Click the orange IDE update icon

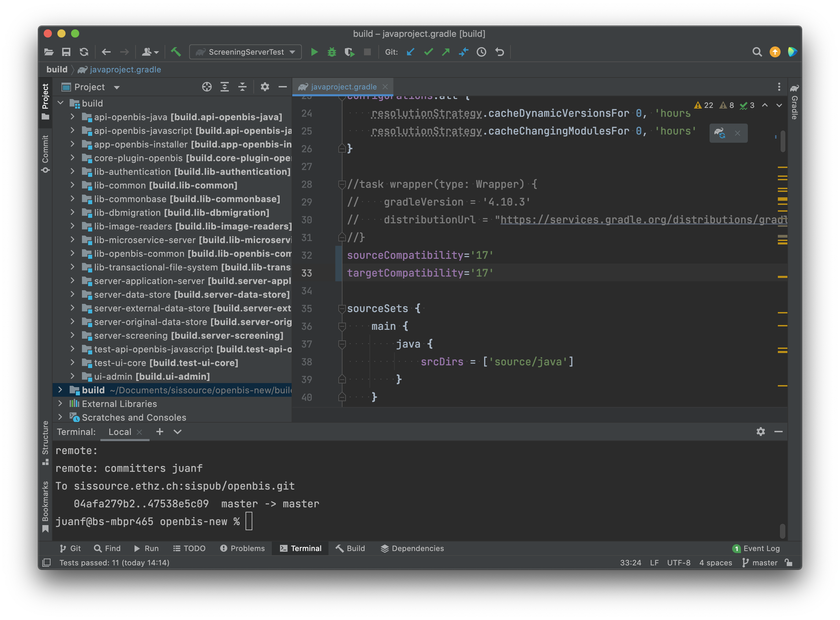tap(775, 52)
